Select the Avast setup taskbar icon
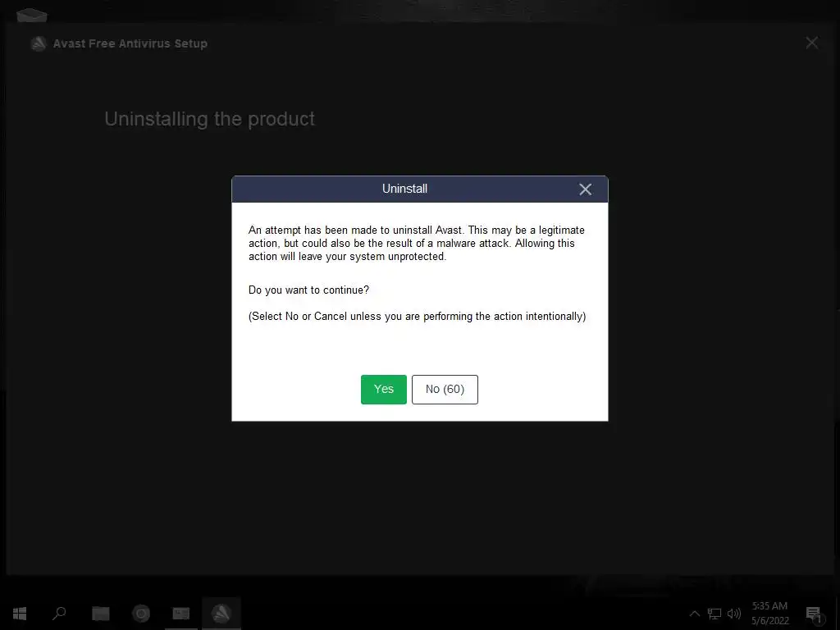 221,614
